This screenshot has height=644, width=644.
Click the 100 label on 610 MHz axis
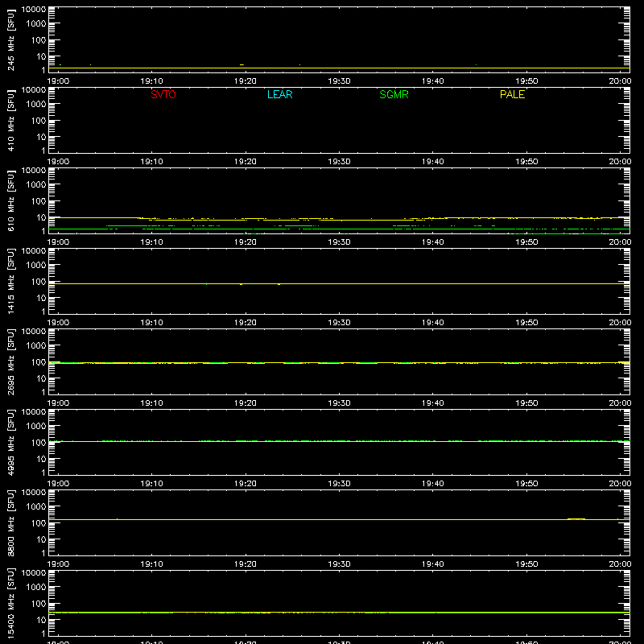[39, 201]
